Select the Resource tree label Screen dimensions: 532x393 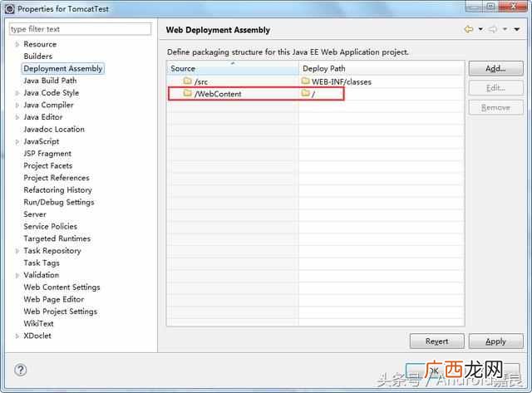coord(40,44)
